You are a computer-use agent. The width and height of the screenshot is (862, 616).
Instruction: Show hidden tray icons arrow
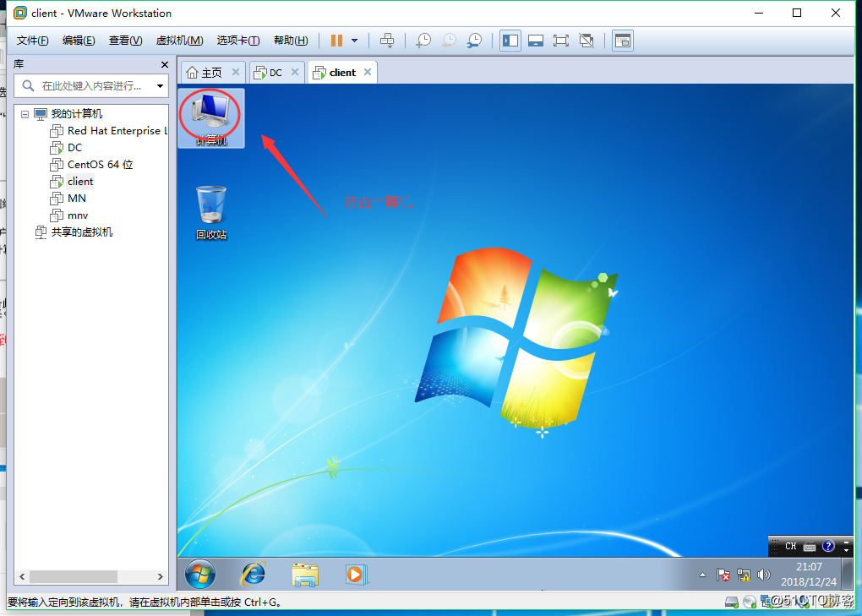pyautogui.click(x=702, y=575)
